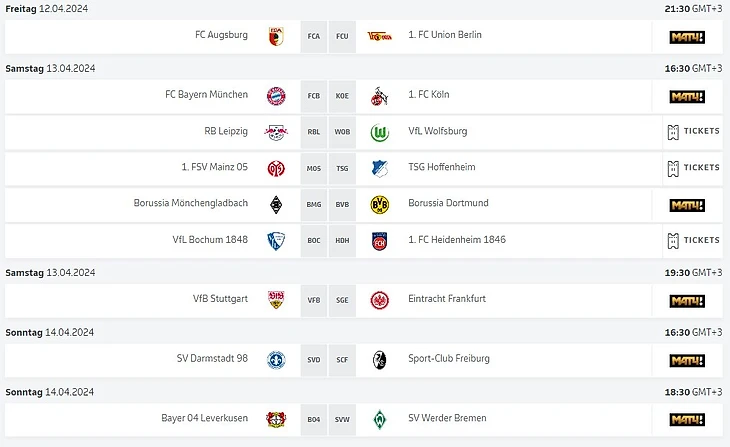This screenshot has height=447, width=730.
Task: Click the 1. FC Union Berlin crest
Action: 379,36
